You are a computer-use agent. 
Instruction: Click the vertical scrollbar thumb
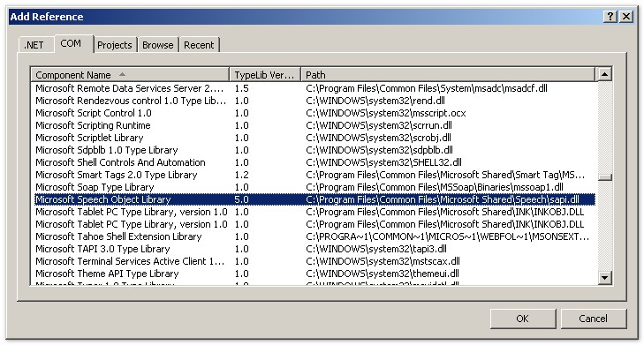point(604,177)
